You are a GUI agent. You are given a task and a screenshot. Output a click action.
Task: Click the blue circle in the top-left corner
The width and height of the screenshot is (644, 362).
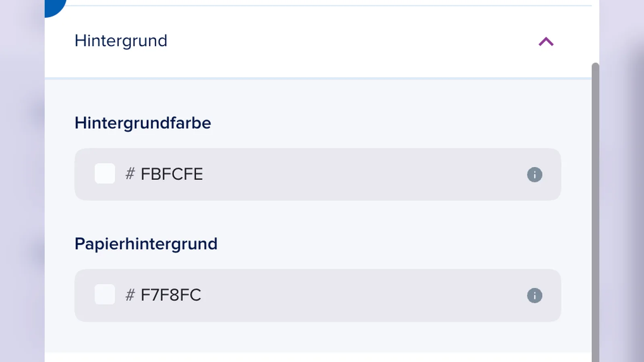[55, 7]
